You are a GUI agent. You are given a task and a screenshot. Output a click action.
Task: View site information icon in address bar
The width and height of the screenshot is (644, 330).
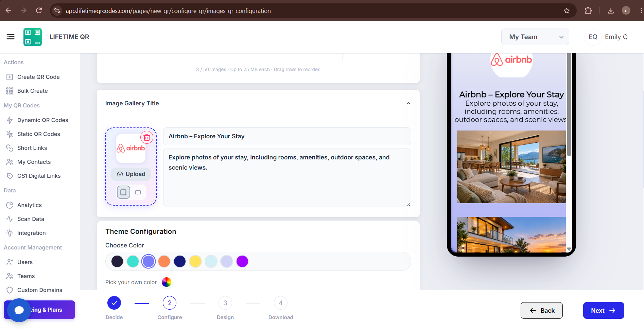pos(57,11)
